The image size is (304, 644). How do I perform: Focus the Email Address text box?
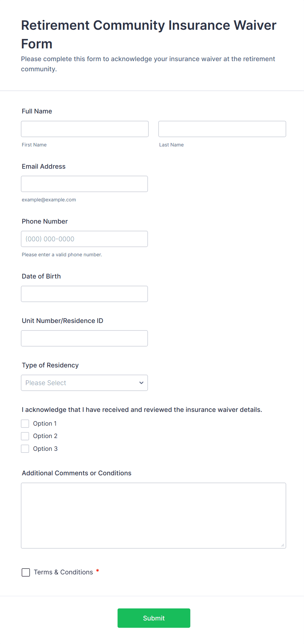(84, 184)
